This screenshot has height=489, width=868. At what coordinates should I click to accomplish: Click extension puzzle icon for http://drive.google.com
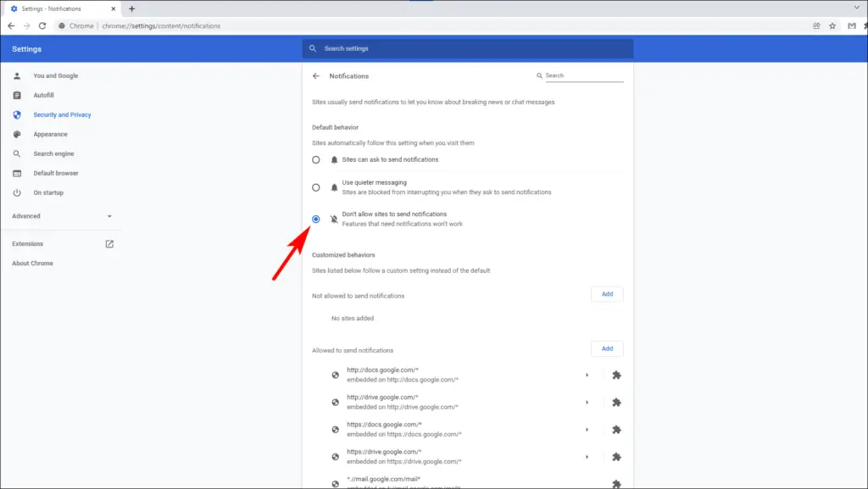coord(617,403)
